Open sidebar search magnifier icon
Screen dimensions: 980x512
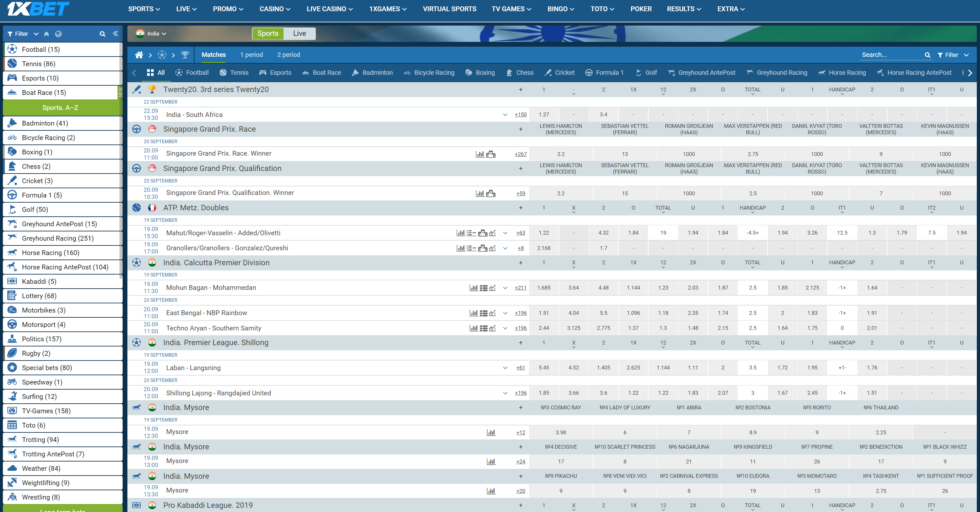[102, 34]
